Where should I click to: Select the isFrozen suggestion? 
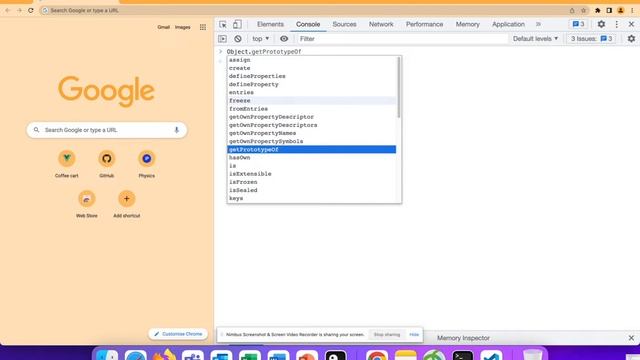(x=311, y=182)
